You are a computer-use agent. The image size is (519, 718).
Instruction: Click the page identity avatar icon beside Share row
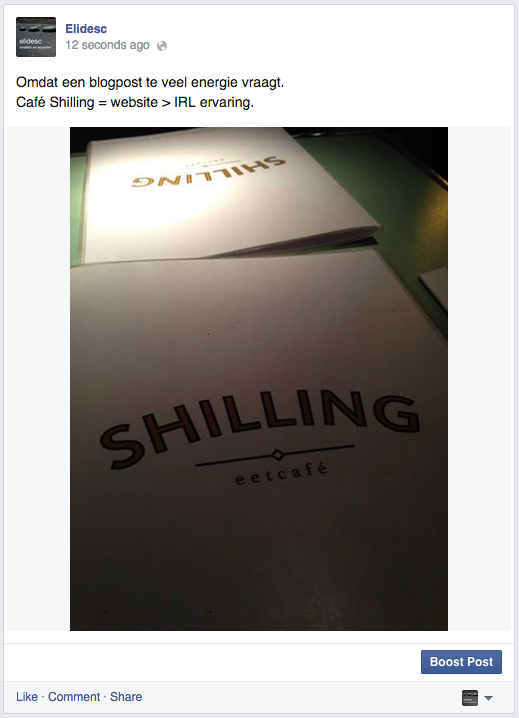pyautogui.click(x=470, y=698)
